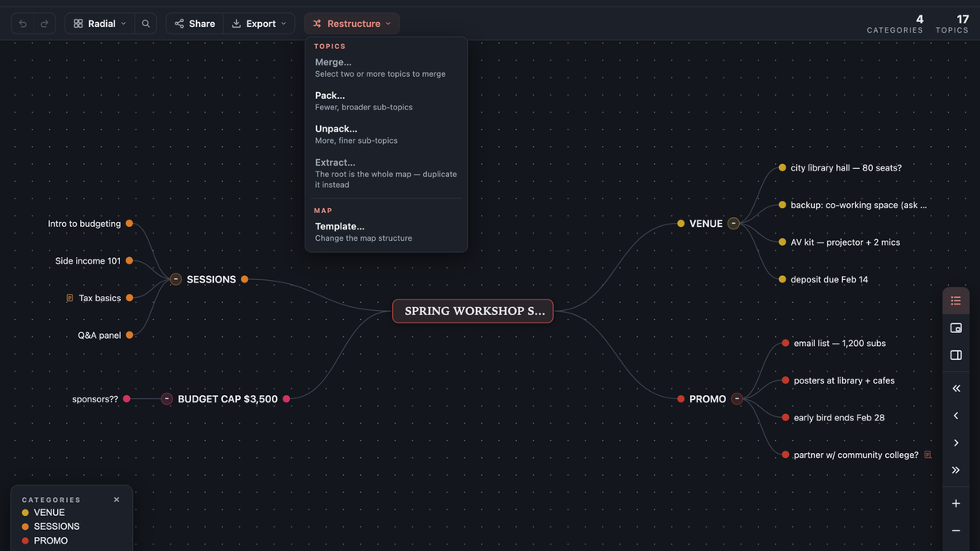Collapse the BUDGET CAP $3,500 branch
This screenshot has width=980, height=551.
click(167, 399)
